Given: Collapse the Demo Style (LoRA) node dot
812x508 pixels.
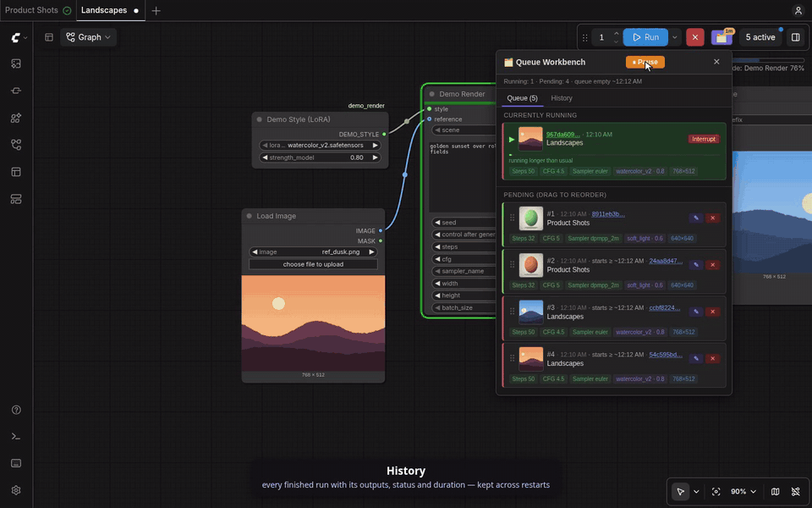Looking at the screenshot, I should [x=260, y=119].
